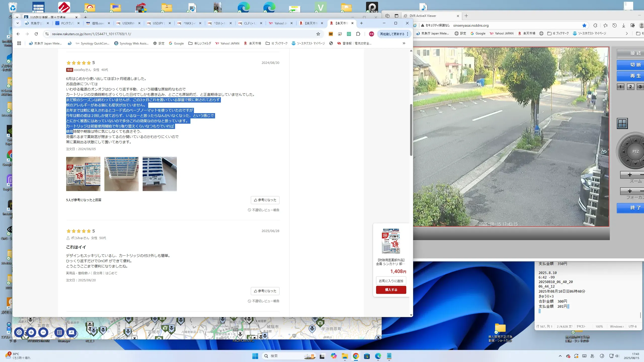
Task: Open the Edge downloads icon
Action: pos(623,25)
